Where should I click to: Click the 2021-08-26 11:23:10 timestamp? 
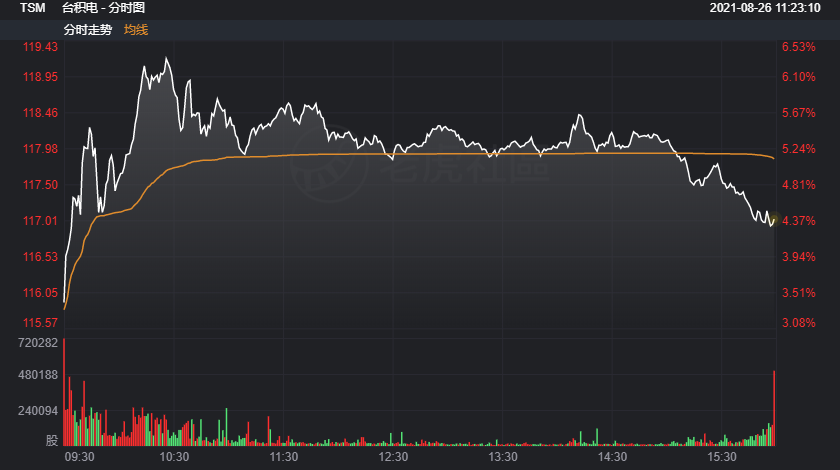point(773,8)
